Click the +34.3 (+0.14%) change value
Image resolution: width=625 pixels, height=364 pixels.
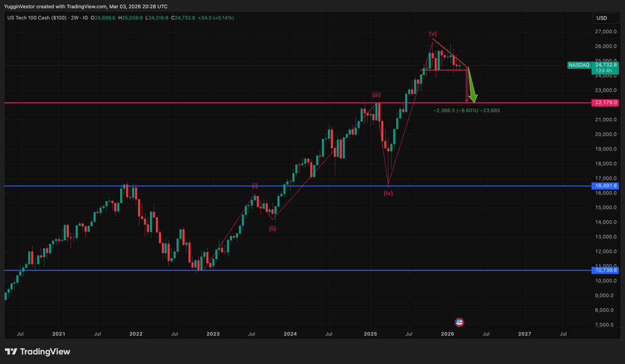(217, 18)
